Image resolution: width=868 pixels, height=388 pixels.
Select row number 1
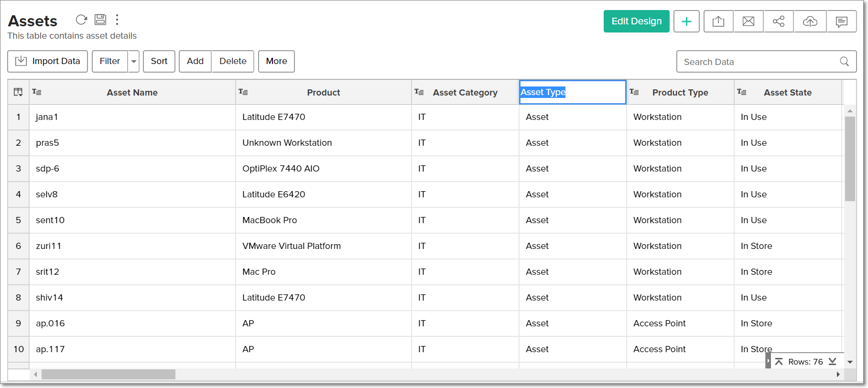coord(19,117)
